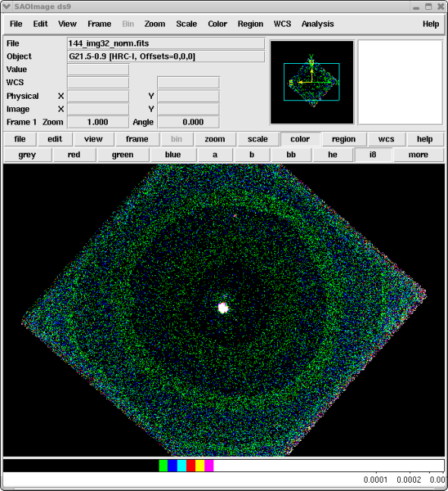Apply the blue colormap
The width and height of the screenshot is (448, 491).
[173, 155]
